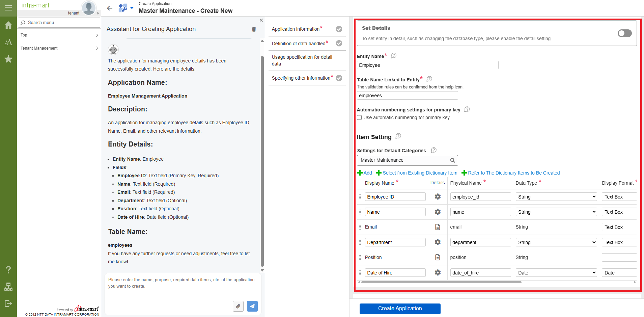Viewport: 644px width, 317px height.
Task: Open Data Type dropdown for Employee ID
Action: click(556, 197)
